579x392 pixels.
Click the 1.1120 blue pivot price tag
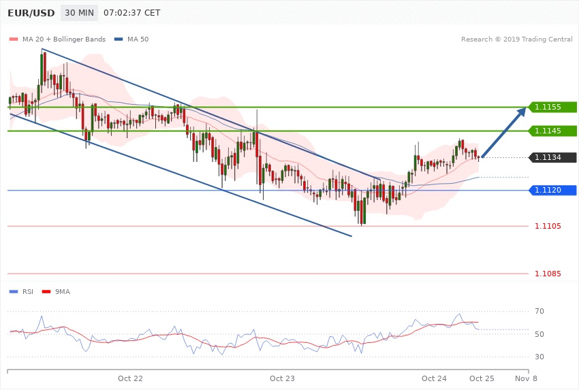[x=552, y=190]
